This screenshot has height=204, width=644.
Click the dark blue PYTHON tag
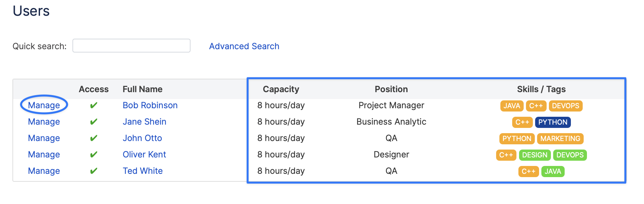tap(553, 122)
